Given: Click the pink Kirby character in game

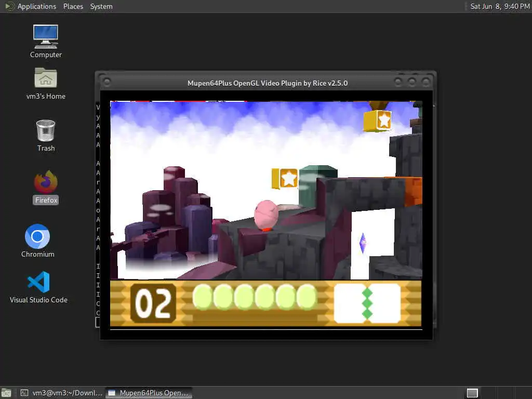Looking at the screenshot, I should [267, 215].
